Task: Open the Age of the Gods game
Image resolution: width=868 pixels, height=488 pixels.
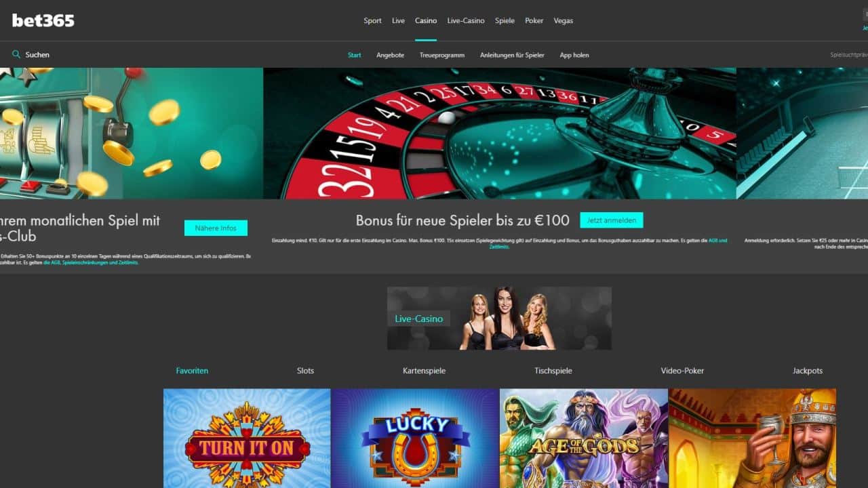Action: pos(584,438)
